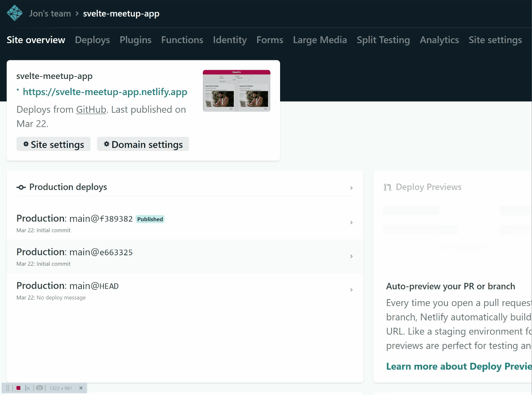The image size is (532, 395).
Task: Click the svelte-meetup-app site name heading
Action: (x=54, y=76)
